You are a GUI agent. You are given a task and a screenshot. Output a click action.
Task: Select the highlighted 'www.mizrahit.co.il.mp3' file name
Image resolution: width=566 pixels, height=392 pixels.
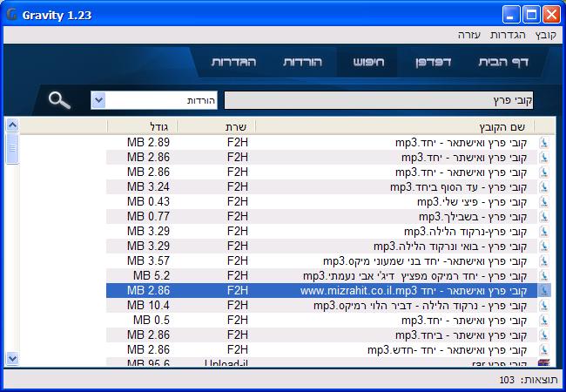[x=414, y=291]
